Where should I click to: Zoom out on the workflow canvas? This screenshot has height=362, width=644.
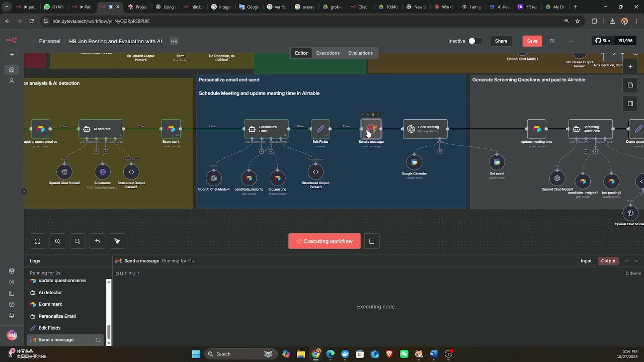(x=77, y=241)
